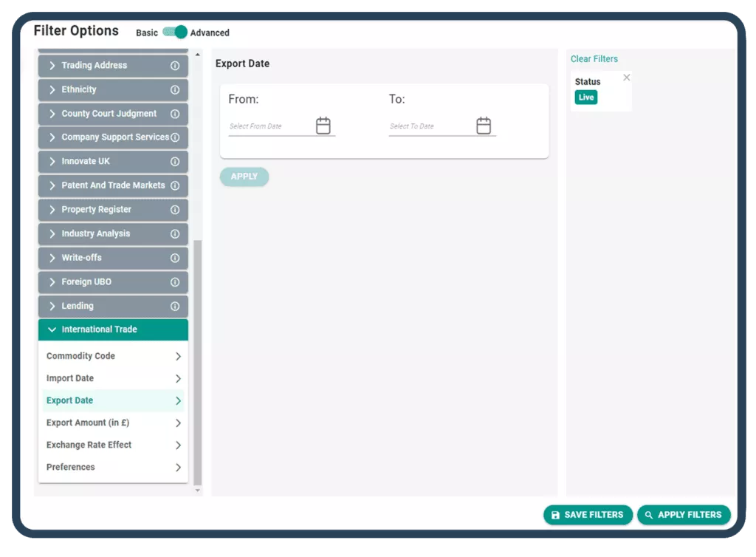Switch the Basic/Advanced toggle
The width and height of the screenshot is (756, 557).
(175, 33)
